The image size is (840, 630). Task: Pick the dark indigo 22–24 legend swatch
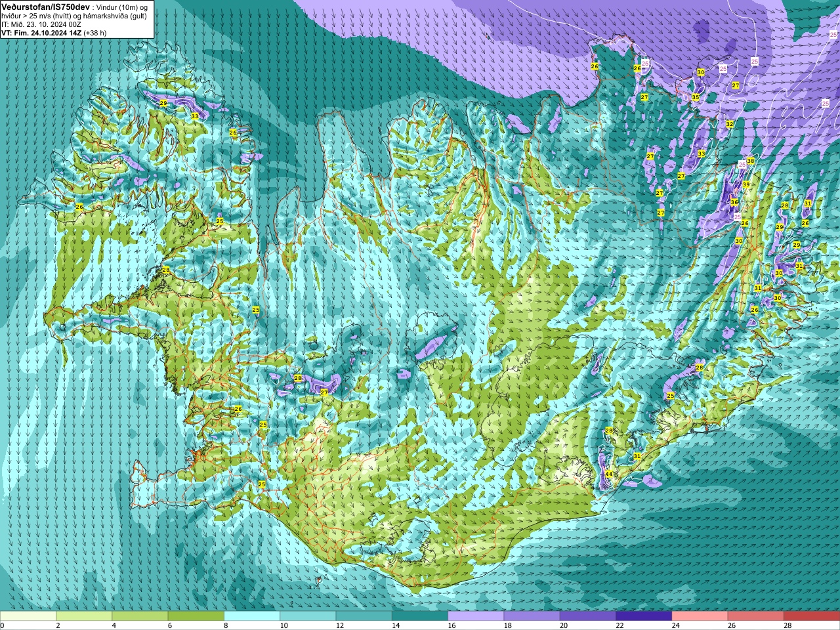(x=644, y=616)
